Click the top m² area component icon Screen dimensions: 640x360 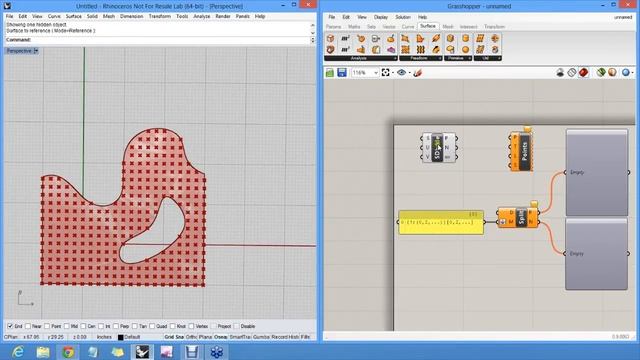tap(345, 38)
